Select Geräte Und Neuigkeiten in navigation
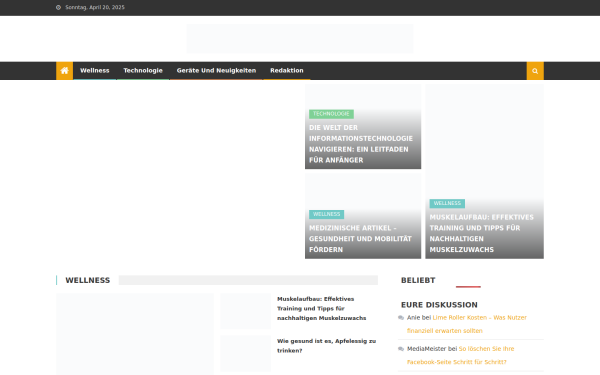 [216, 71]
